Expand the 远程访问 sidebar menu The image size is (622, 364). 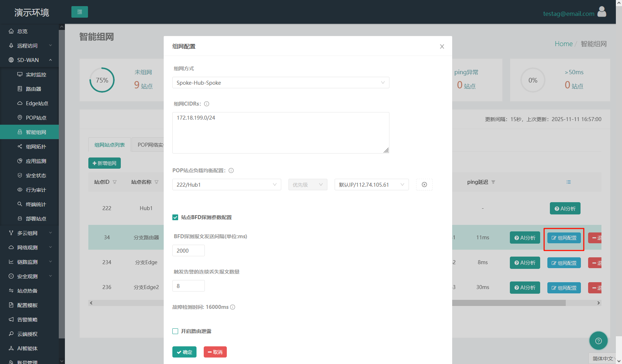coord(29,46)
